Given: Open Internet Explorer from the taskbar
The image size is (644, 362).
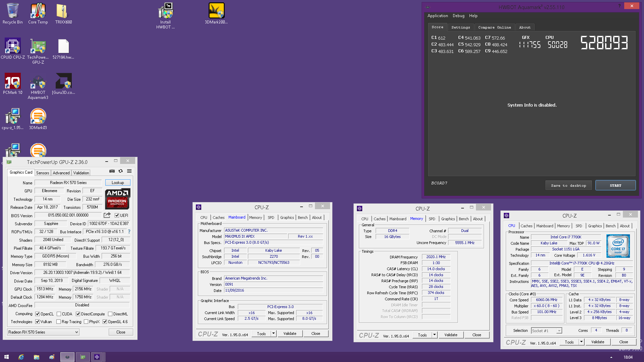Looking at the screenshot, I should (x=21, y=357).
